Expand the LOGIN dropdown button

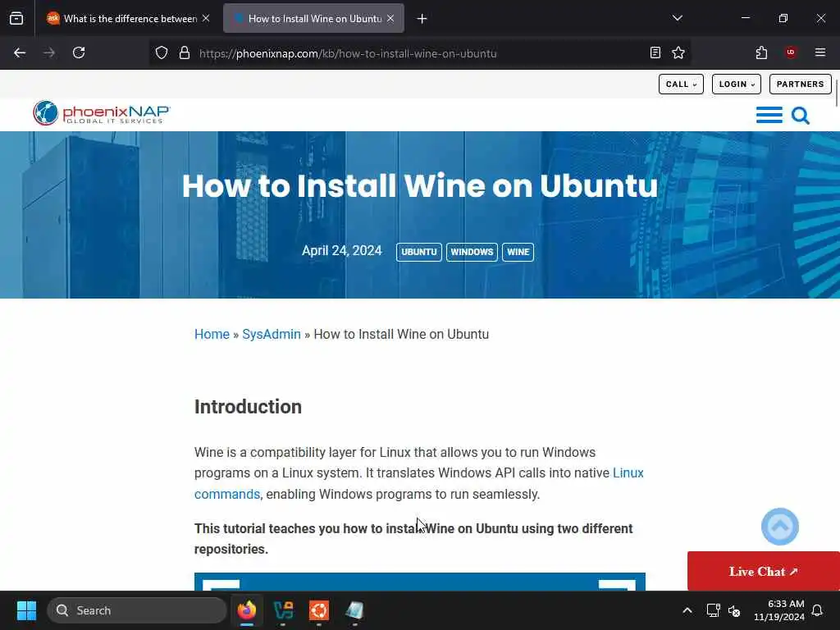point(736,84)
